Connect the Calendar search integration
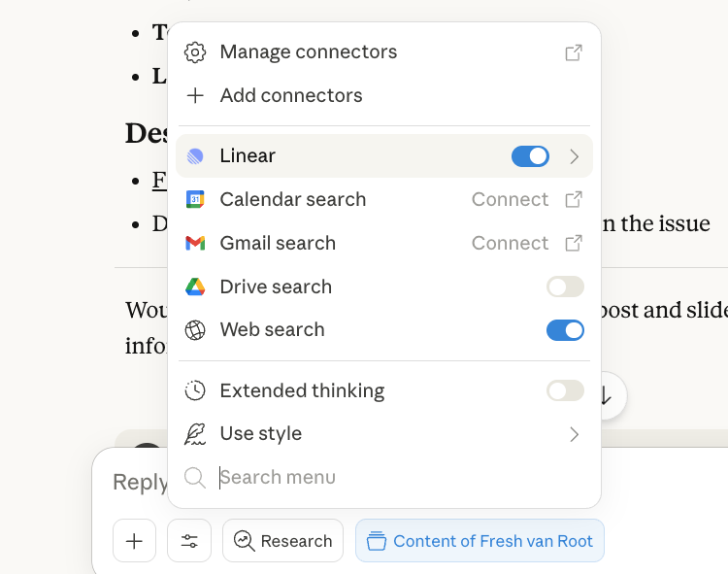The width and height of the screenshot is (728, 574). (x=510, y=199)
